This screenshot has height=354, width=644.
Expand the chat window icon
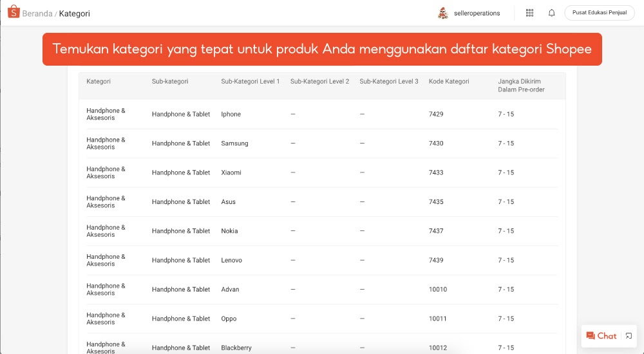click(629, 336)
